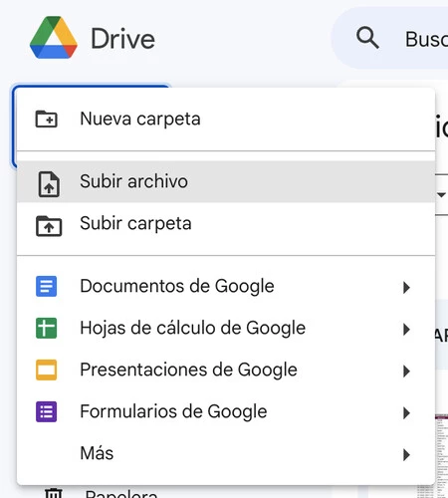
Task: Select Formularios de Google
Action: [x=226, y=411]
